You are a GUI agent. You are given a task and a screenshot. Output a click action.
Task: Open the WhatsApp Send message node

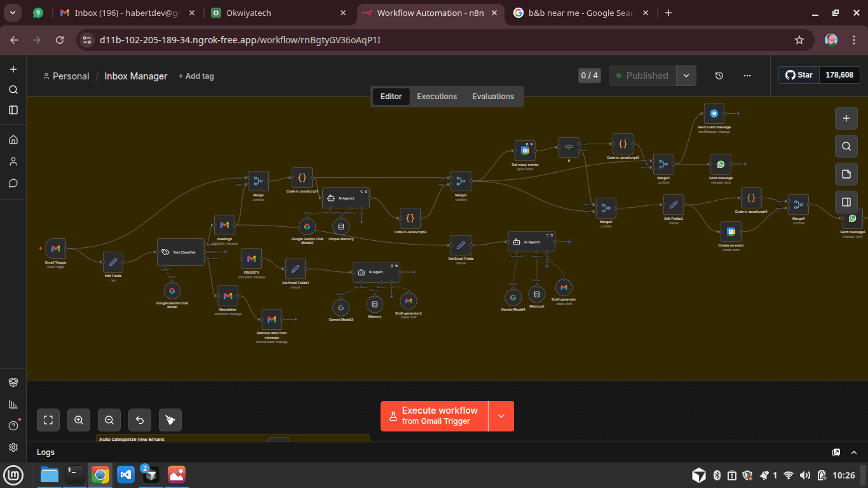tap(721, 163)
